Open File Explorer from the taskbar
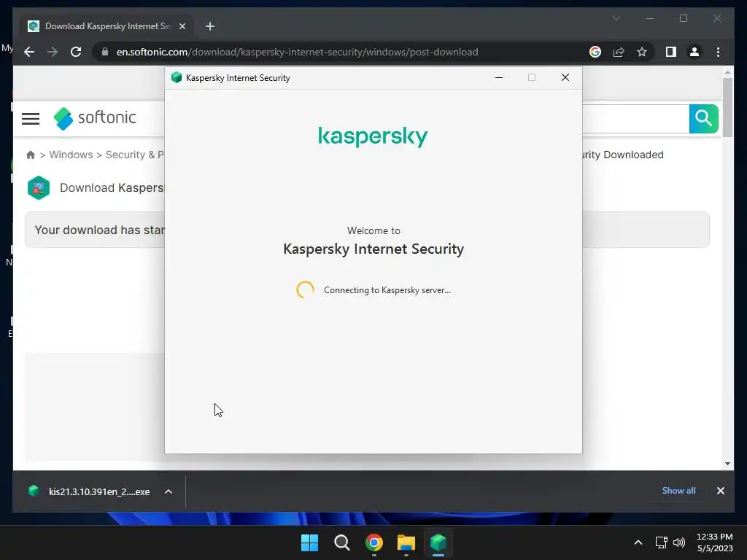Screen dimensions: 747x560 pos(406,542)
